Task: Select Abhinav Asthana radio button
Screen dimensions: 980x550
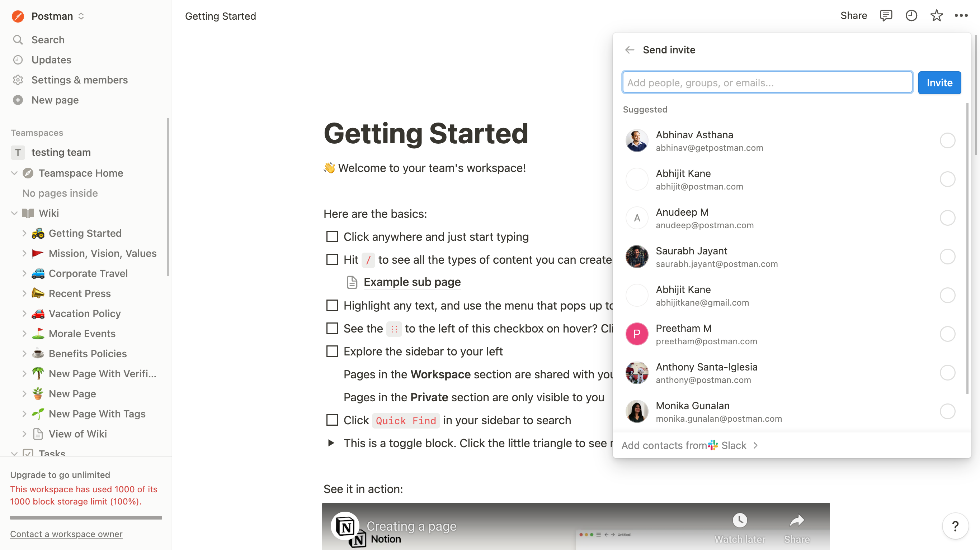Action: tap(947, 141)
